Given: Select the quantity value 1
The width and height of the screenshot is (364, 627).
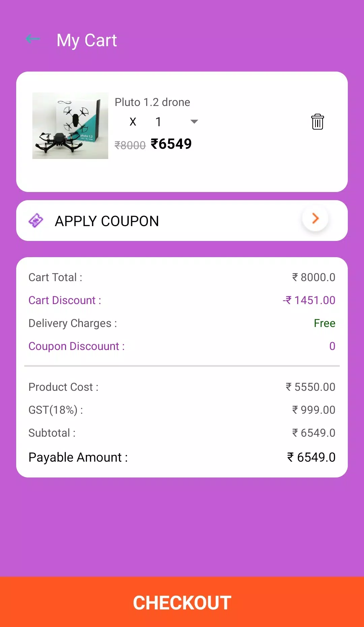Looking at the screenshot, I should point(158,122).
